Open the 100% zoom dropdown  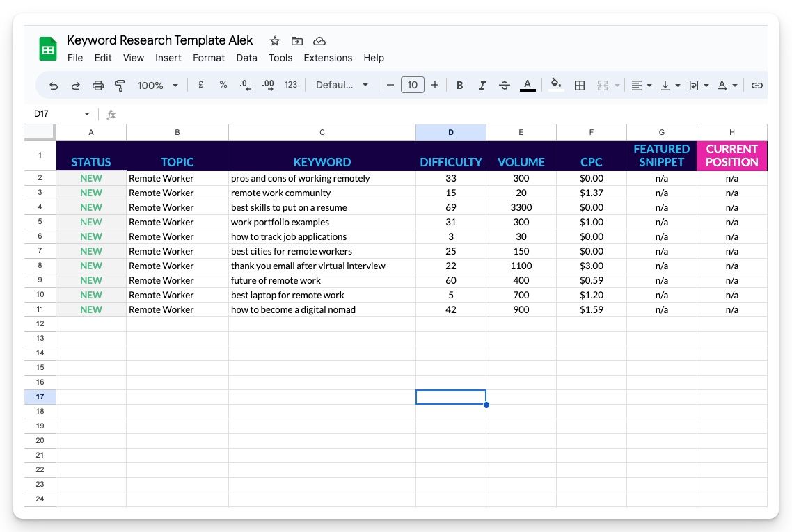pos(158,86)
